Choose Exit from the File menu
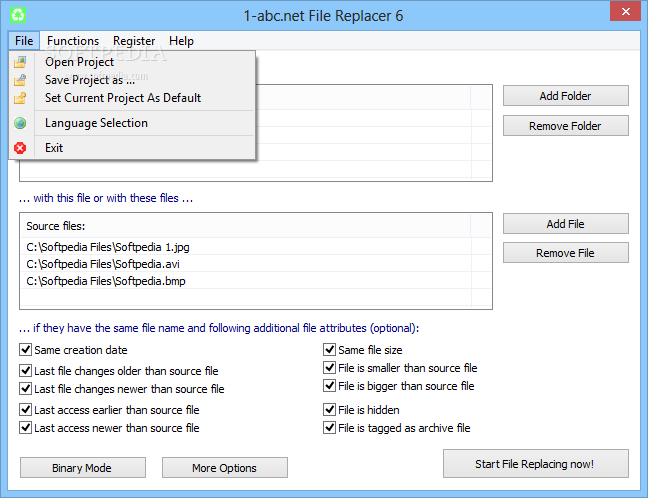Image resolution: width=648 pixels, height=498 pixels. pyautogui.click(x=132, y=148)
